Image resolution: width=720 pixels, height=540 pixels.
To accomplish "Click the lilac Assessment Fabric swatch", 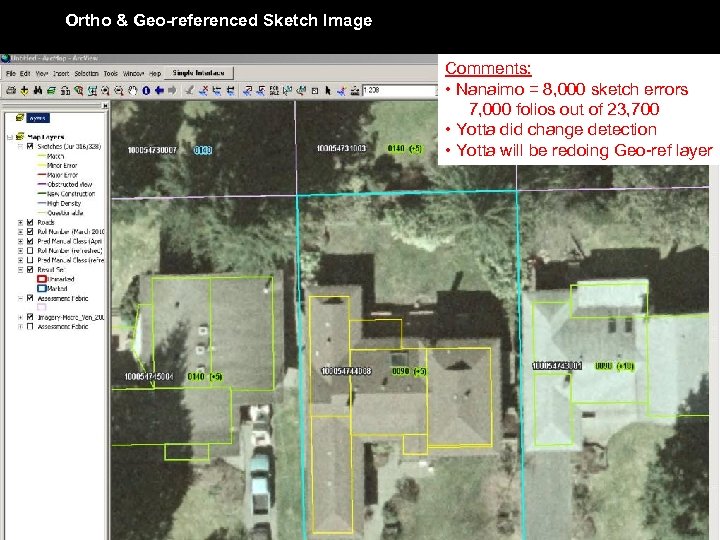I will [42, 307].
